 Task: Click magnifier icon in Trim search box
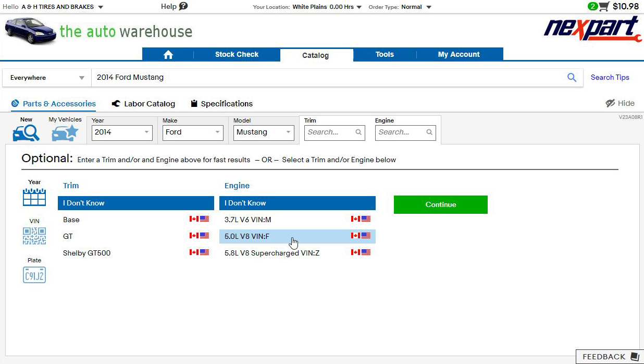(x=358, y=132)
